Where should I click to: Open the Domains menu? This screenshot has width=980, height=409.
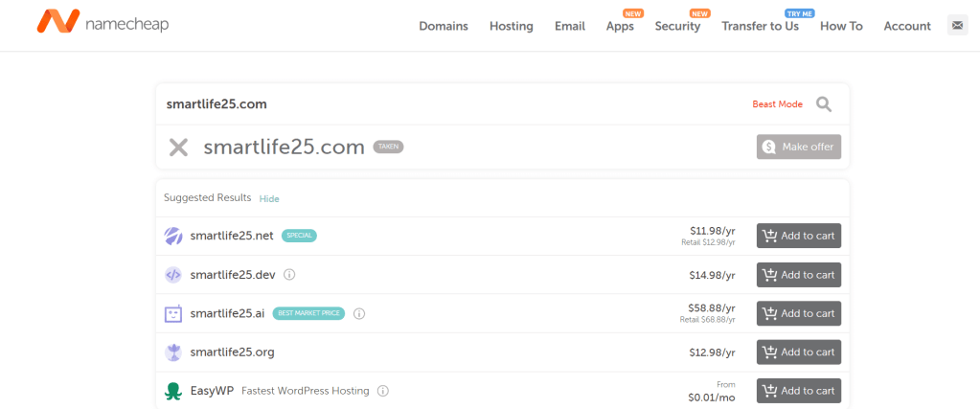tap(444, 26)
